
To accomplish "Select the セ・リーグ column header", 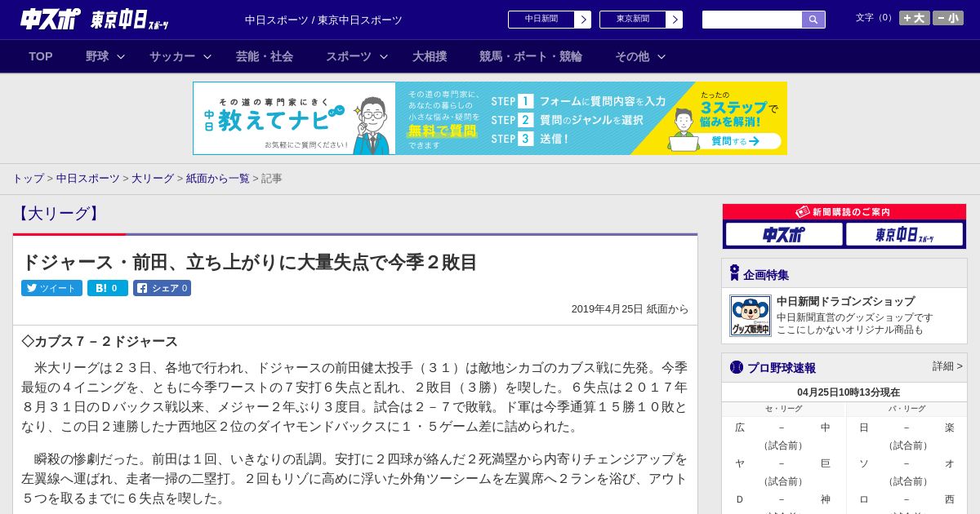I will 783,409.
